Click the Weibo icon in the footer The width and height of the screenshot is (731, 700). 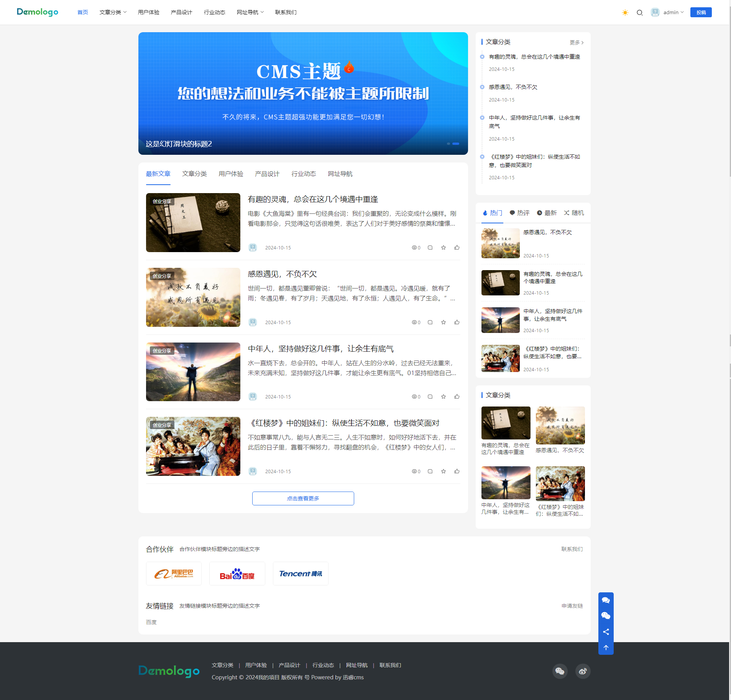[582, 671]
